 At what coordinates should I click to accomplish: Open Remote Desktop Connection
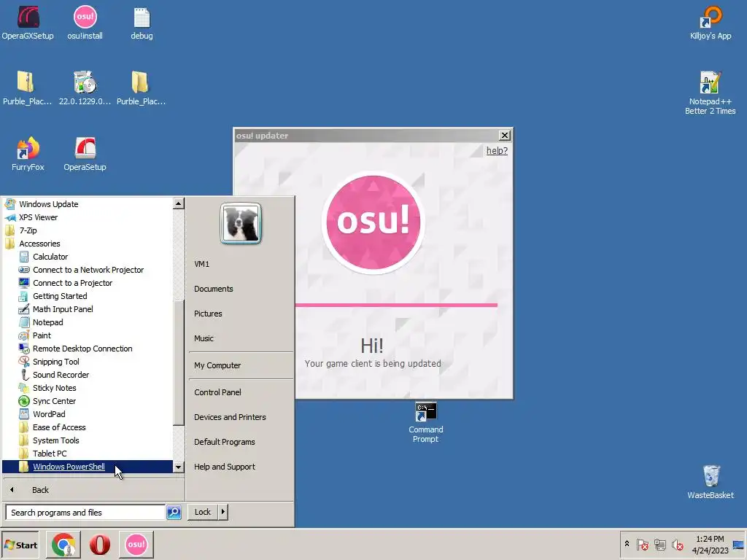point(88,349)
